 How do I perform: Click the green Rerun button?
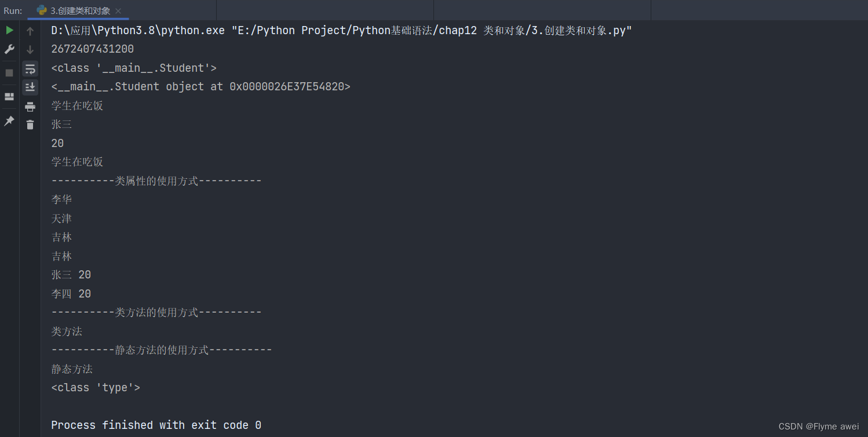tap(9, 30)
